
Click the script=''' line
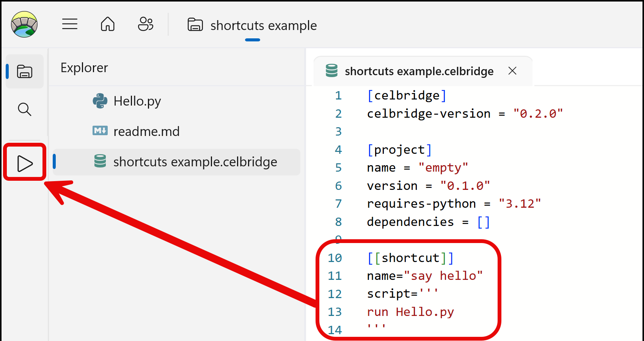click(403, 294)
